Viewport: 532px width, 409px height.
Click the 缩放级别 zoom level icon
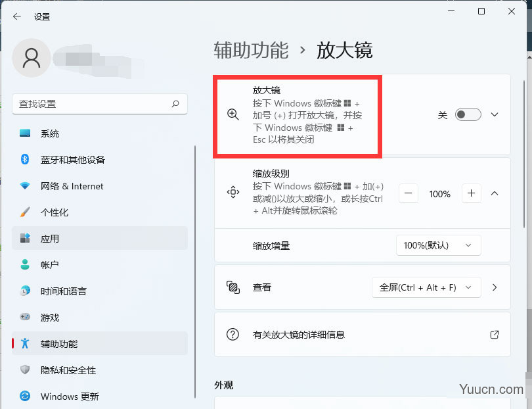[x=233, y=192]
